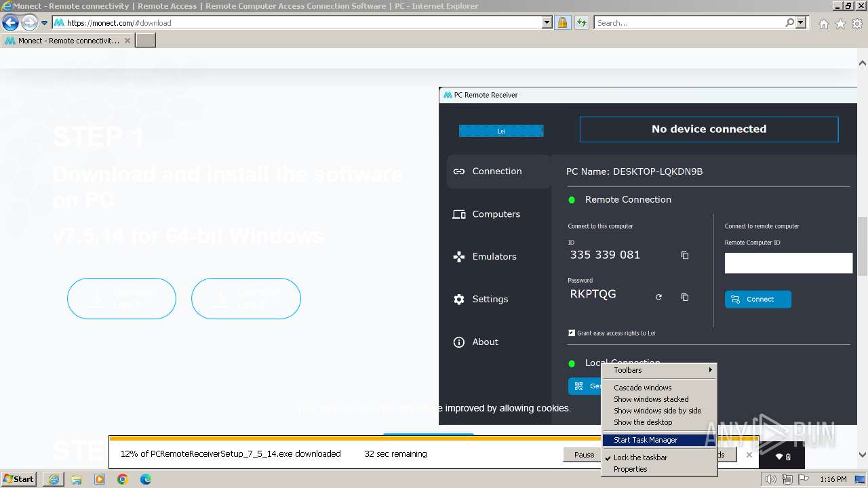The height and width of the screenshot is (488, 868).
Task: Select Show windows stacked
Action: pos(659,399)
